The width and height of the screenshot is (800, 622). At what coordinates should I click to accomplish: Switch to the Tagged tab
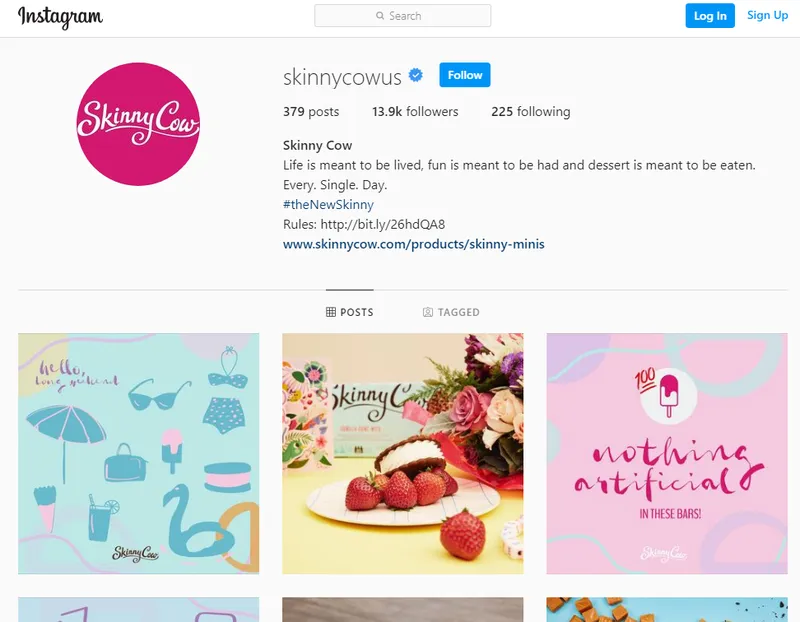click(x=451, y=312)
